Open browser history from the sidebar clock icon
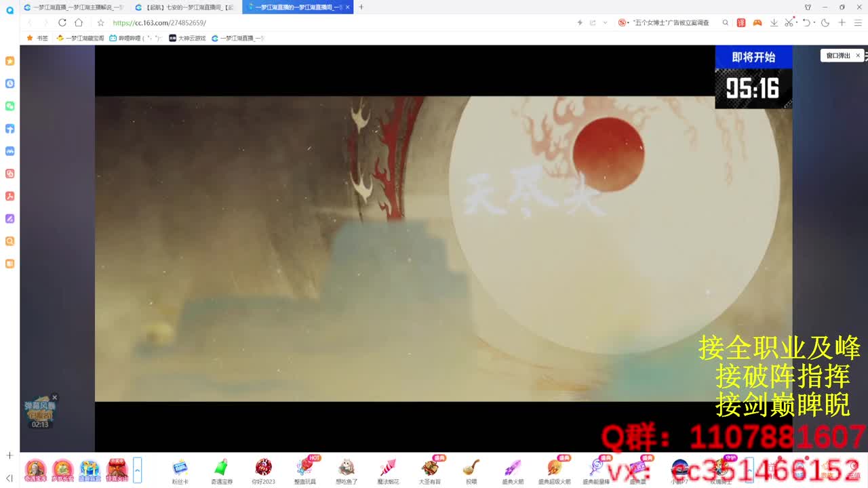 click(x=9, y=83)
